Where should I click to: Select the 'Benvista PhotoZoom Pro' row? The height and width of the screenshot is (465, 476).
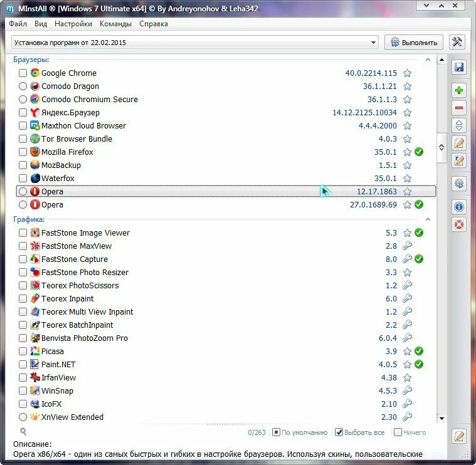pos(226,338)
